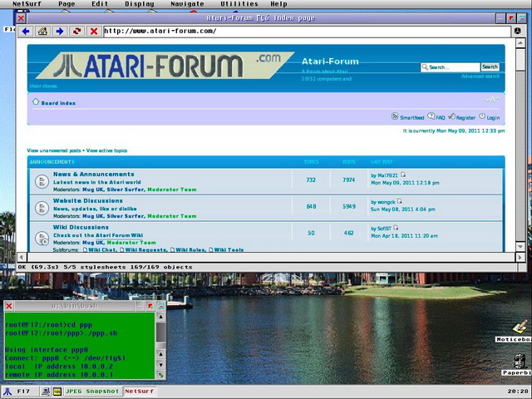Click the Login power icon
Image resolution: width=532 pixels, height=399 pixels.
click(x=482, y=116)
